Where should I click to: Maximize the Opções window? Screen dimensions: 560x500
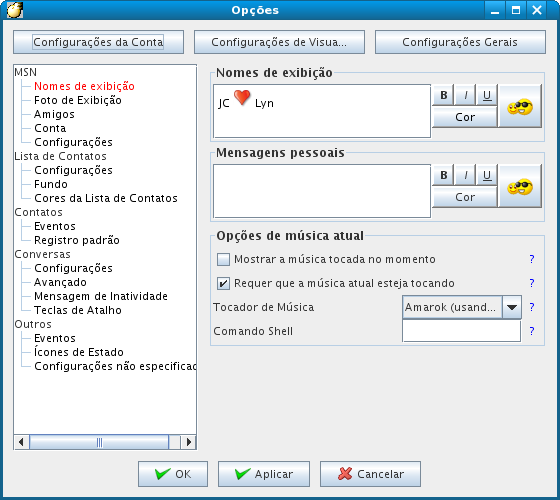[516, 10]
